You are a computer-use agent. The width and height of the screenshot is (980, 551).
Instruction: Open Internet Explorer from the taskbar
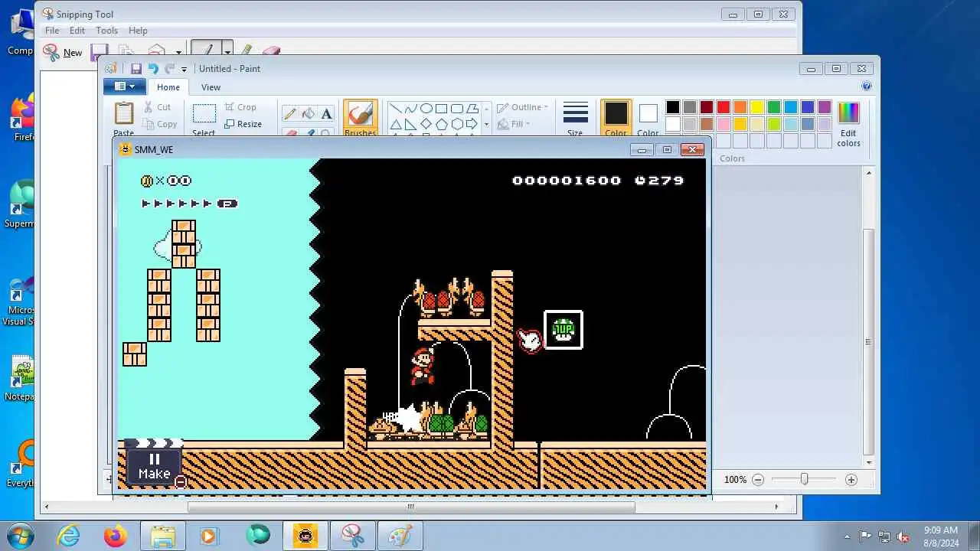click(68, 536)
